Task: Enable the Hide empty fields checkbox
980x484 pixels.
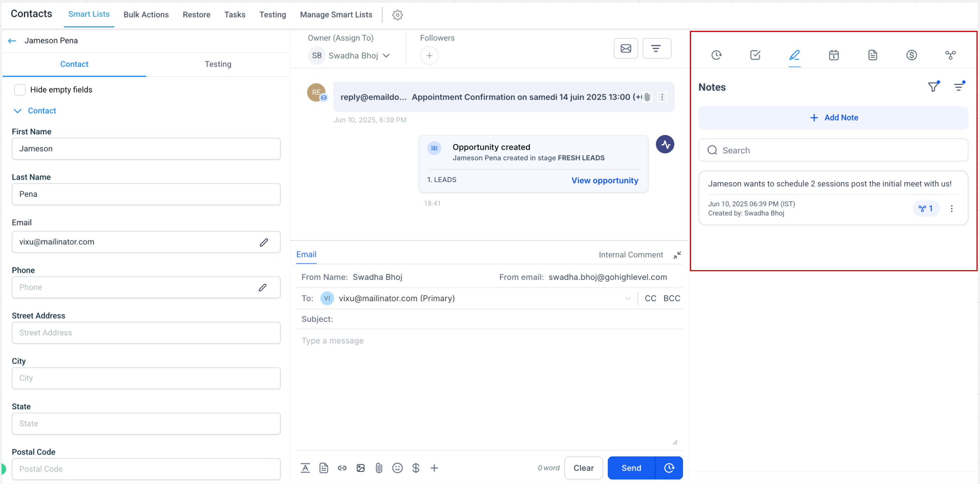Action: (20, 90)
